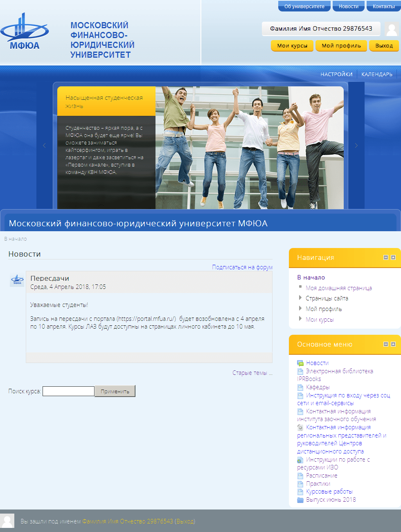Dock the Основное меню block
Viewport: 401px width, 532px height.
click(393, 344)
